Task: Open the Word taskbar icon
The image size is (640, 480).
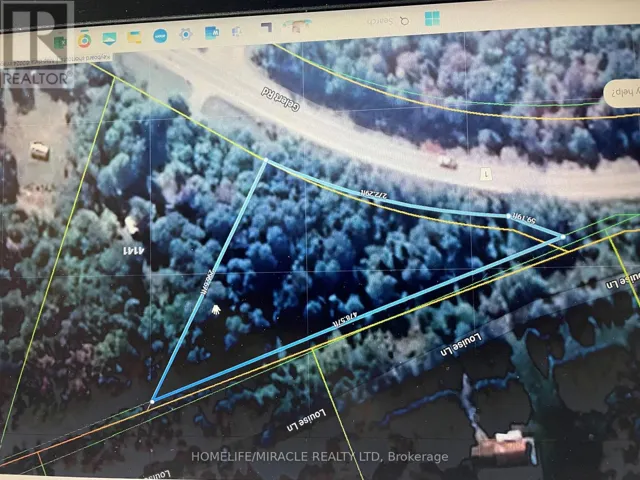Action: 212,33
